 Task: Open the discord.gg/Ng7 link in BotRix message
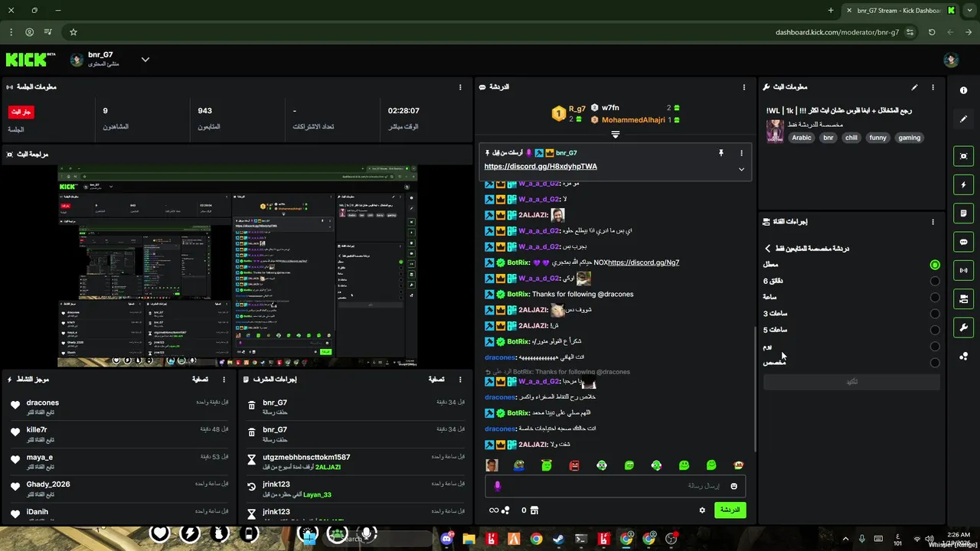(x=644, y=262)
